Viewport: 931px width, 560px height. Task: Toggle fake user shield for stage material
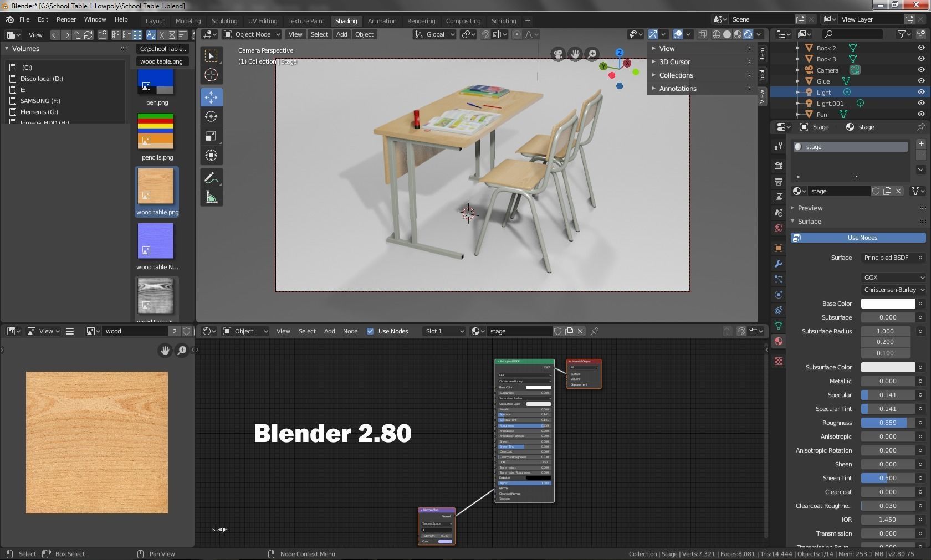coord(876,191)
